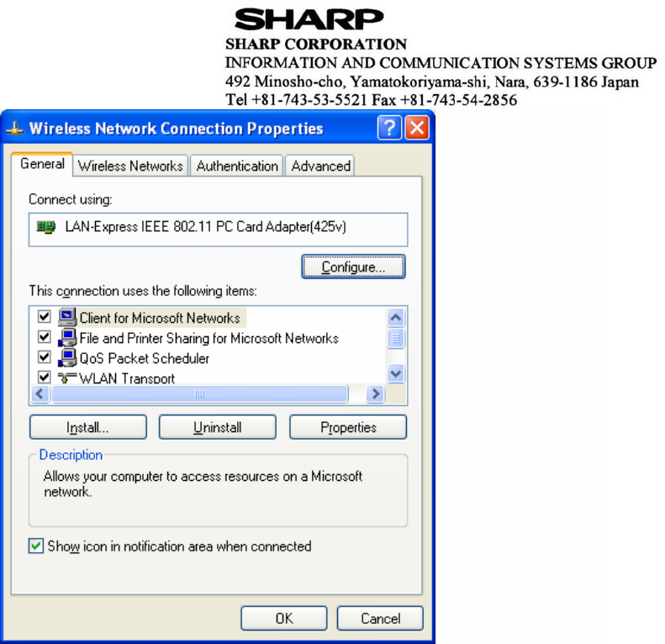Click the Uninstall button

(218, 427)
